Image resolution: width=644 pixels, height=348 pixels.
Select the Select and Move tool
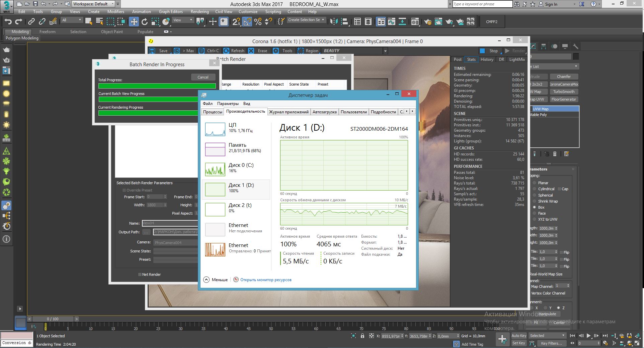coord(134,22)
